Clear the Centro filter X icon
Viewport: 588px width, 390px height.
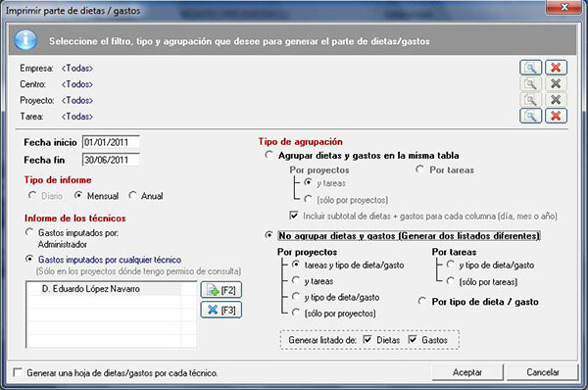pos(556,83)
